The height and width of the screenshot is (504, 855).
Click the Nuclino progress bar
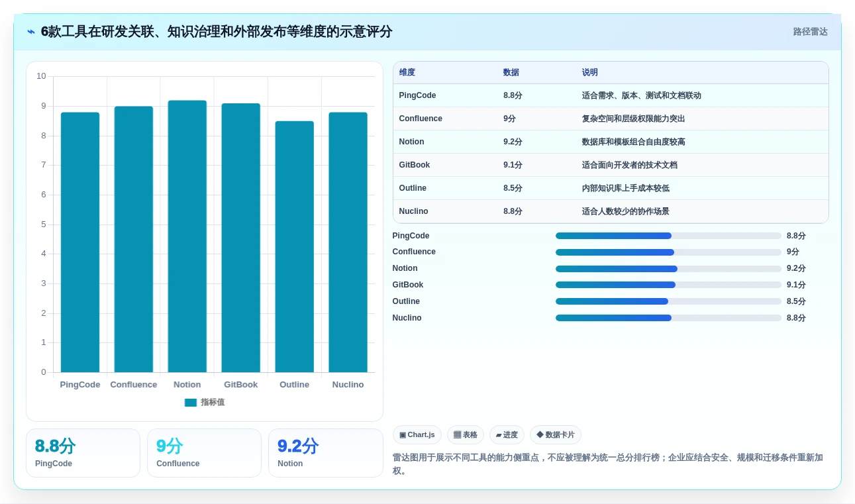668,318
